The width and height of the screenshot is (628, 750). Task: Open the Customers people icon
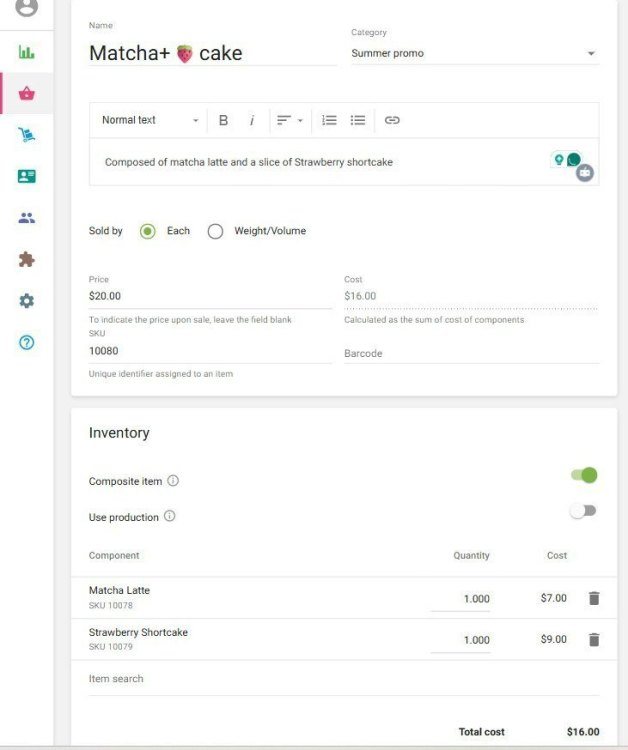click(x=27, y=218)
